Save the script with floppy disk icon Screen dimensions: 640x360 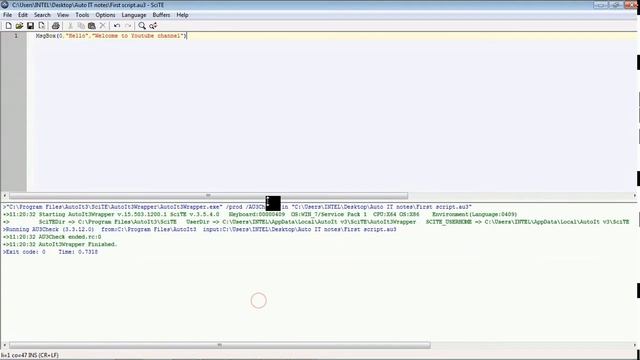click(x=30, y=26)
